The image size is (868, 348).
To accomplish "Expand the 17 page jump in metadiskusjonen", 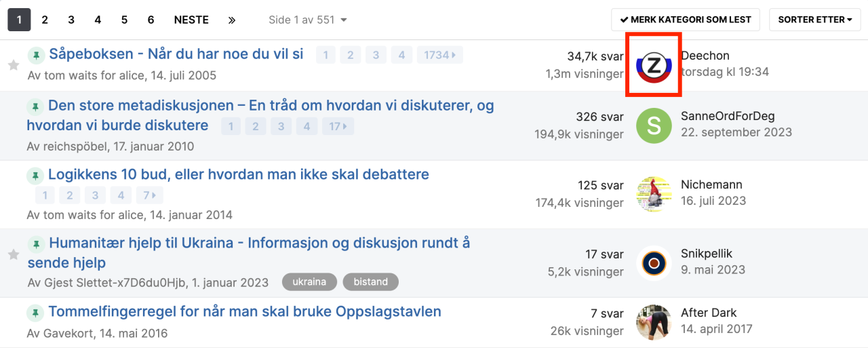I will tap(338, 126).
